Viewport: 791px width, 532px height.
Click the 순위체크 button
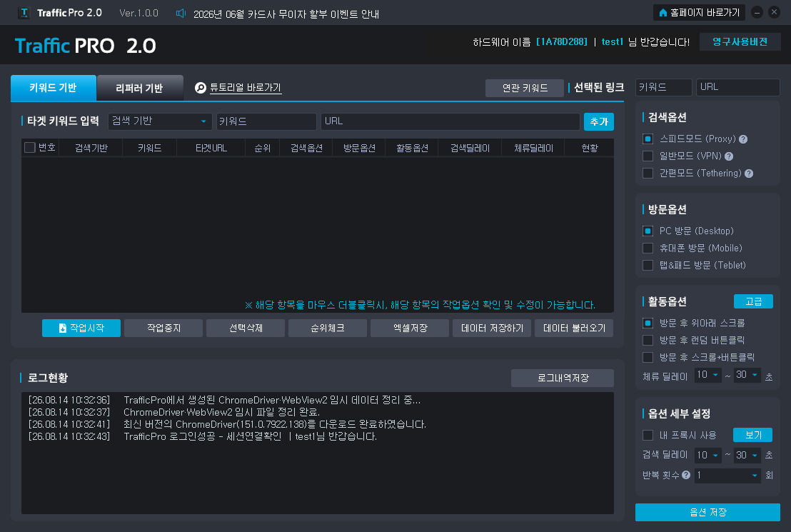coord(328,328)
